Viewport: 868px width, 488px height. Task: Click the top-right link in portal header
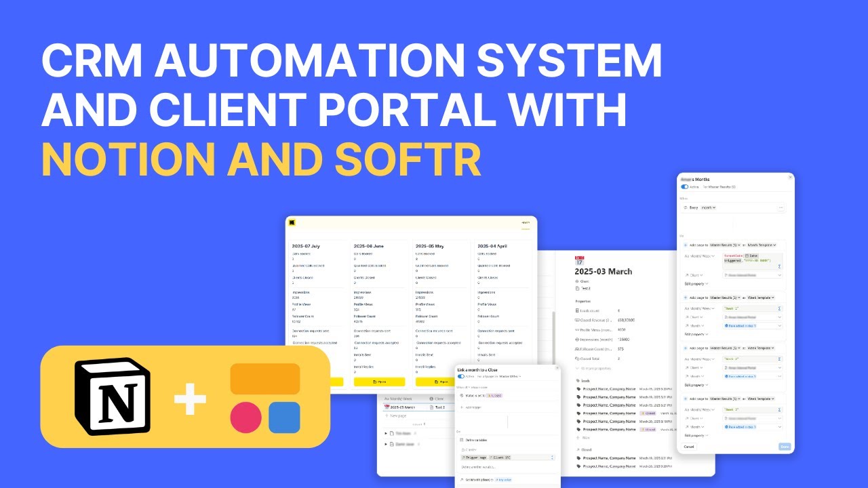coord(525,222)
